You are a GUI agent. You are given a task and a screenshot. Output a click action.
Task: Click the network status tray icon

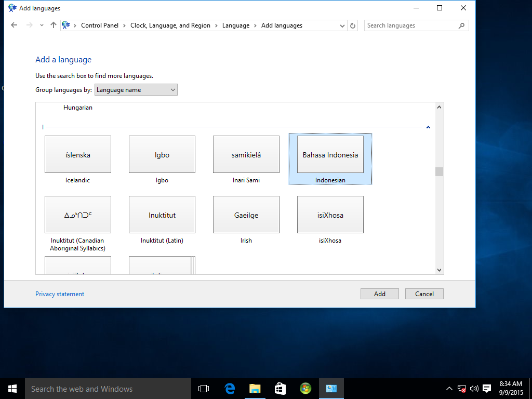[x=461, y=388]
